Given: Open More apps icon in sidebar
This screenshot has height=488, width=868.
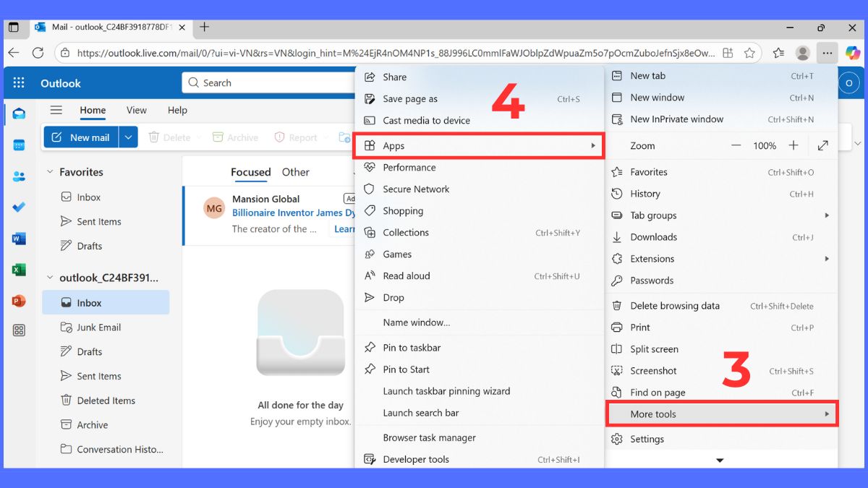Looking at the screenshot, I should [x=19, y=330].
